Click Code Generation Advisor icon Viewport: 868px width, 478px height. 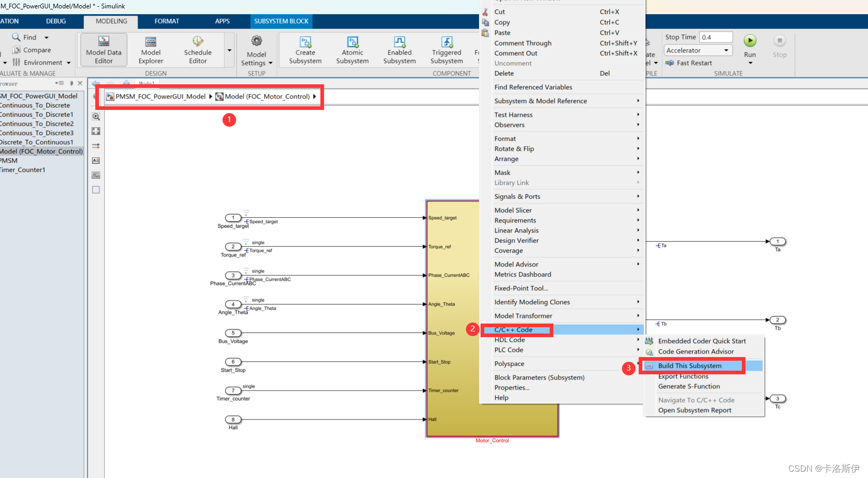649,352
